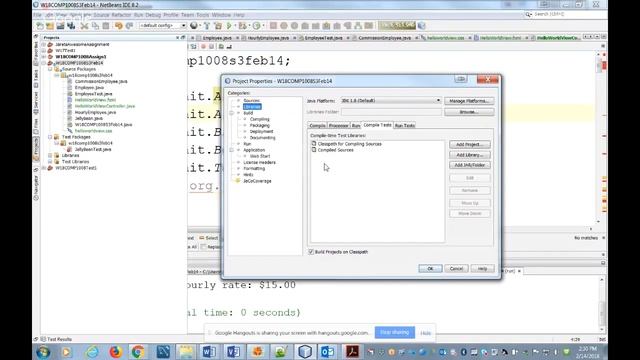Open Outlook from the taskbar
This screenshot has width=640, height=360.
(328, 351)
